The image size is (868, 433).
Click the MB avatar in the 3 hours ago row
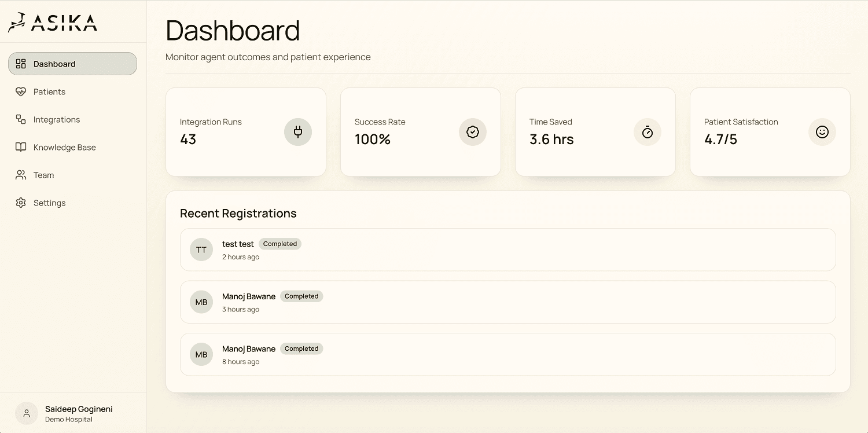pos(201,302)
